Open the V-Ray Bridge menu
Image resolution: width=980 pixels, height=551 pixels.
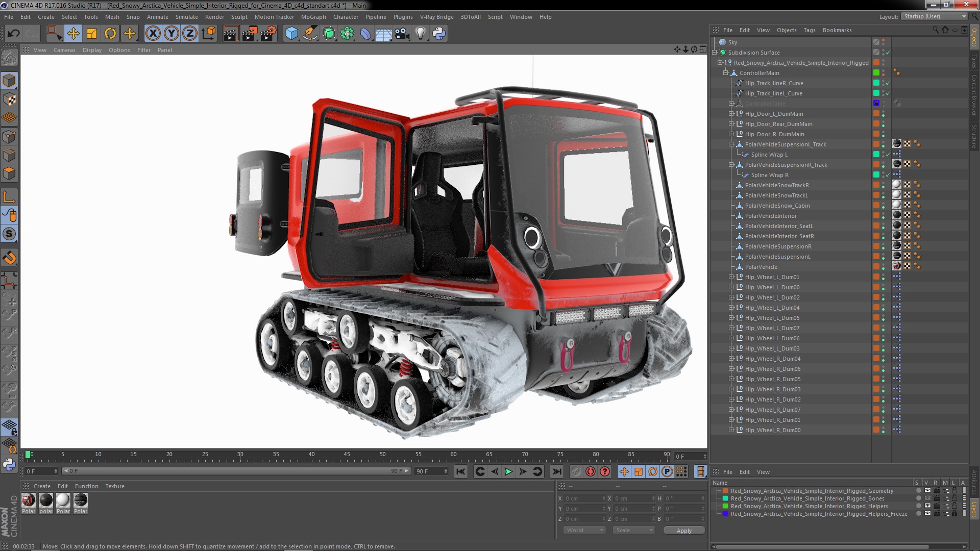(x=437, y=17)
